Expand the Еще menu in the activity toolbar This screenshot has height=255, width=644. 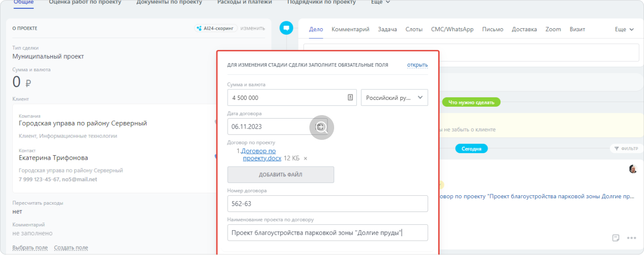[x=624, y=29]
